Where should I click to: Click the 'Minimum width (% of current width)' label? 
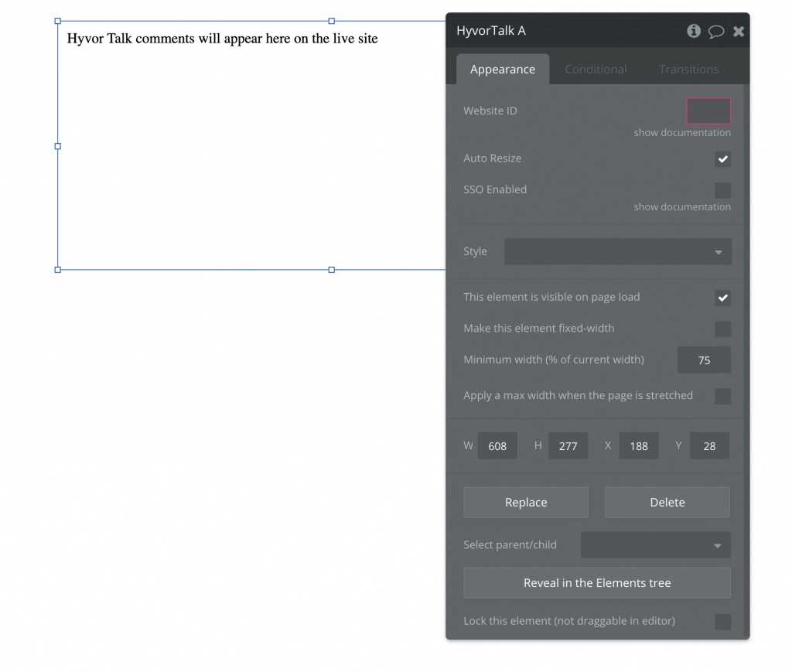coord(554,360)
